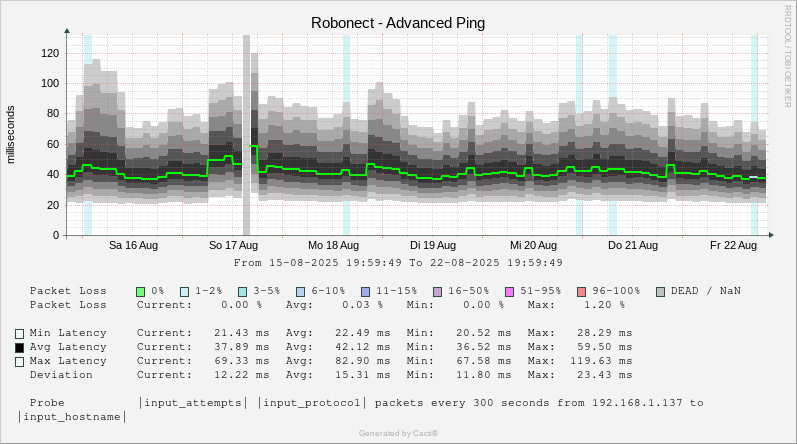
Task: Click the Min Latency Current 21.43 ms value
Action: pyautogui.click(x=241, y=333)
